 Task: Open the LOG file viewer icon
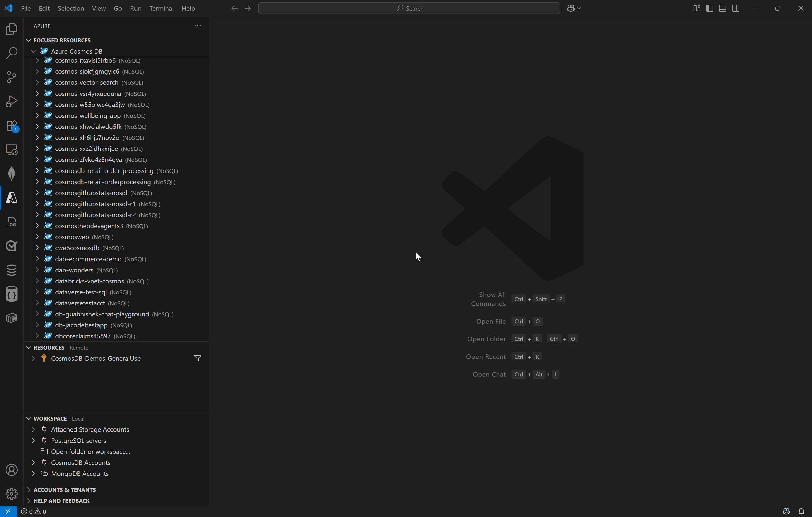pos(12,222)
